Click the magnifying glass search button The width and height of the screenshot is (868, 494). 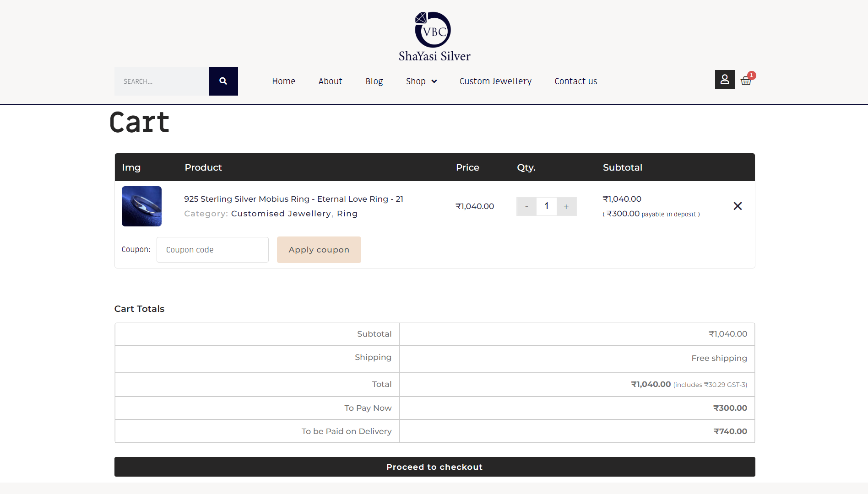click(223, 81)
